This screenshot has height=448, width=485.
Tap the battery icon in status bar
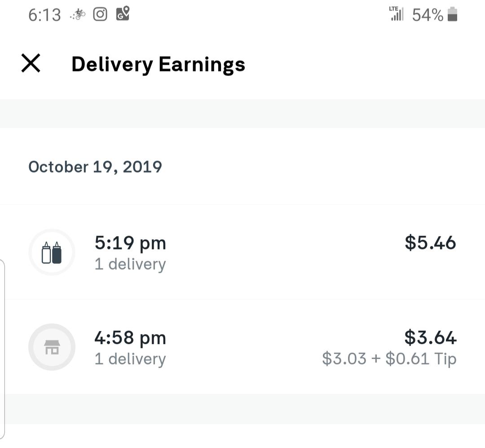[453, 14]
